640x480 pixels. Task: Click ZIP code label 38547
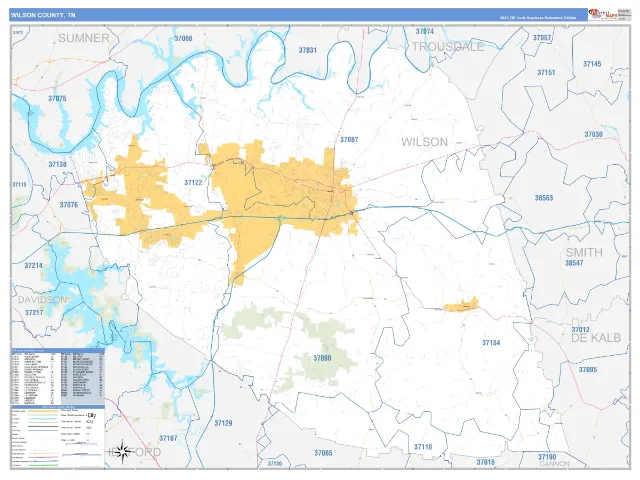coord(574,263)
